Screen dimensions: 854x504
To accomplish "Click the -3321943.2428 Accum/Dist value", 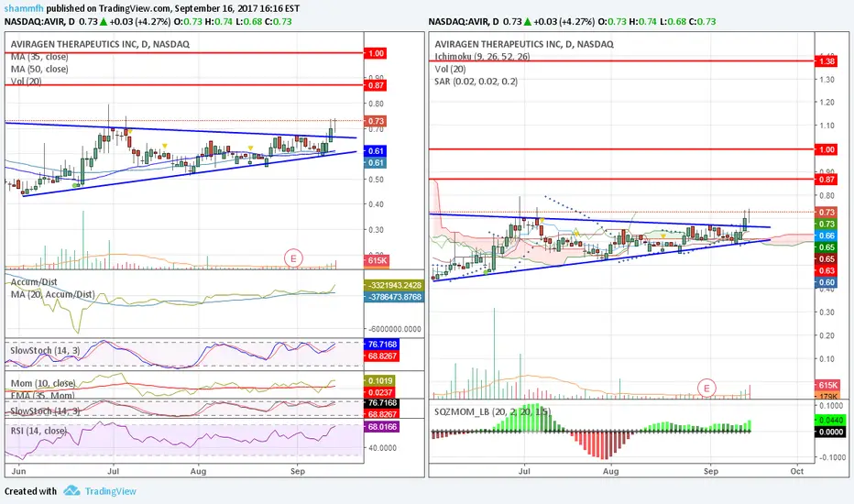I will pos(394,286).
